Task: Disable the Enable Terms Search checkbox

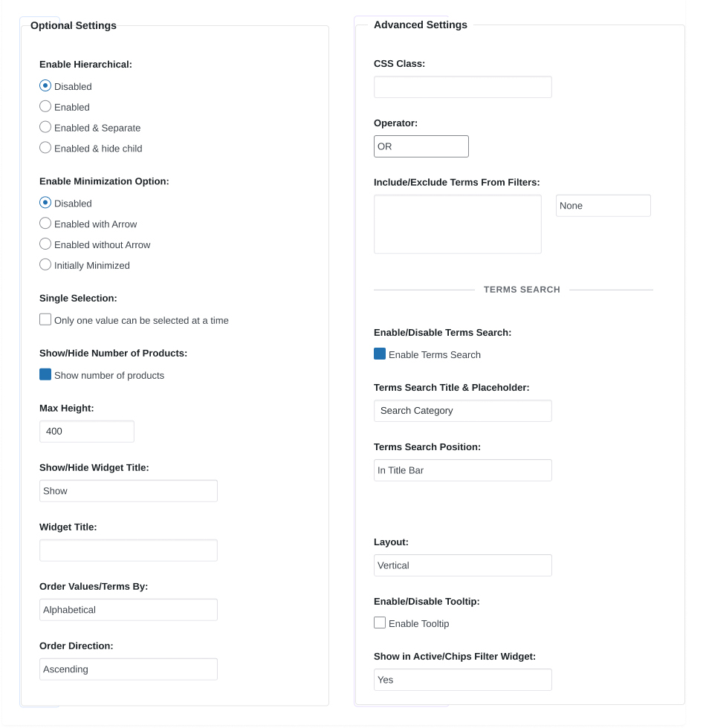Action: (380, 354)
